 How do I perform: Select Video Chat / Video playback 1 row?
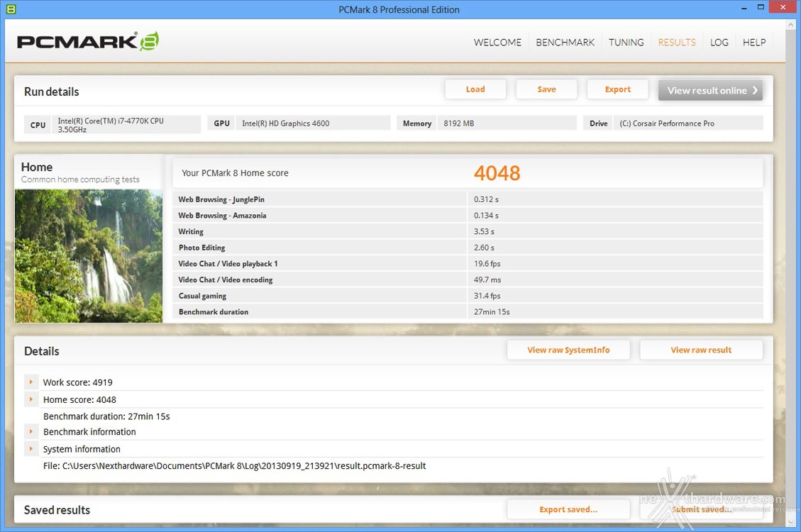click(468, 263)
